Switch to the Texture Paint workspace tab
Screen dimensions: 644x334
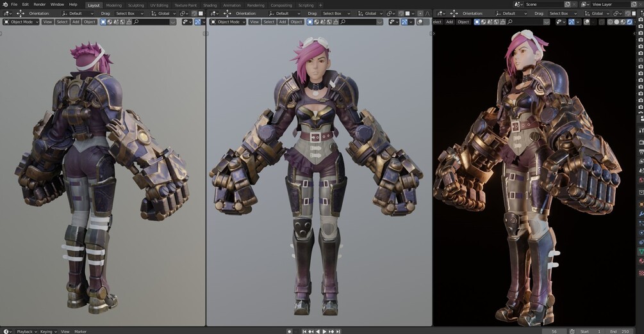pos(186,5)
